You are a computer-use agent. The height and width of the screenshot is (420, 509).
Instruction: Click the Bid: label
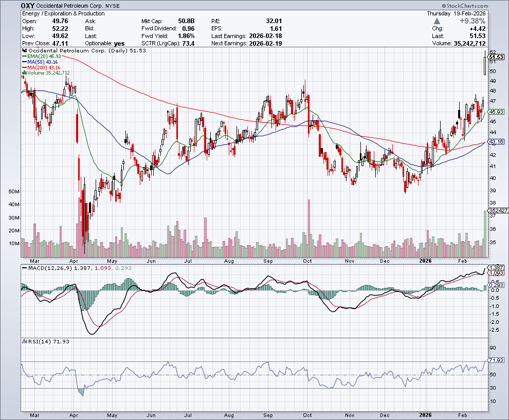tap(89, 29)
